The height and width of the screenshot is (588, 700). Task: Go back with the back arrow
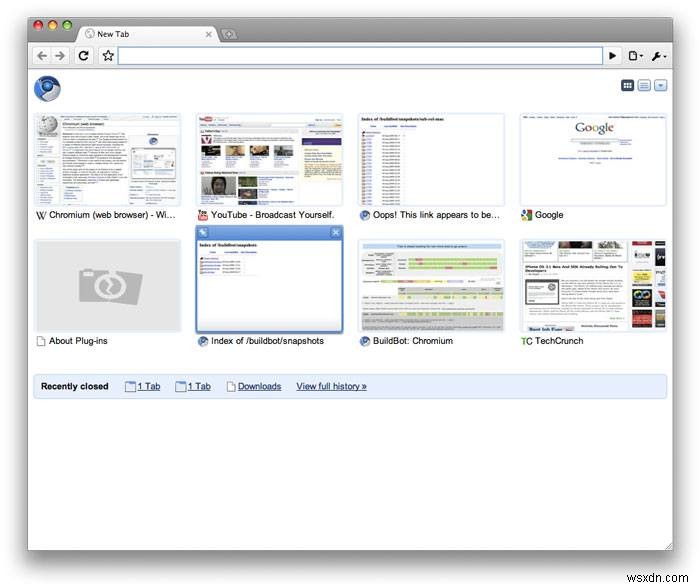(x=42, y=56)
